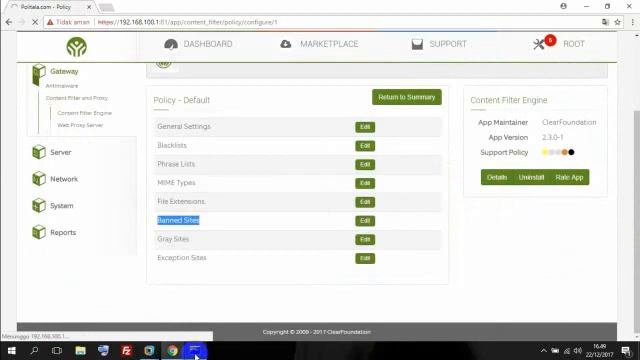Click the Reports cube icon

click(x=39, y=232)
